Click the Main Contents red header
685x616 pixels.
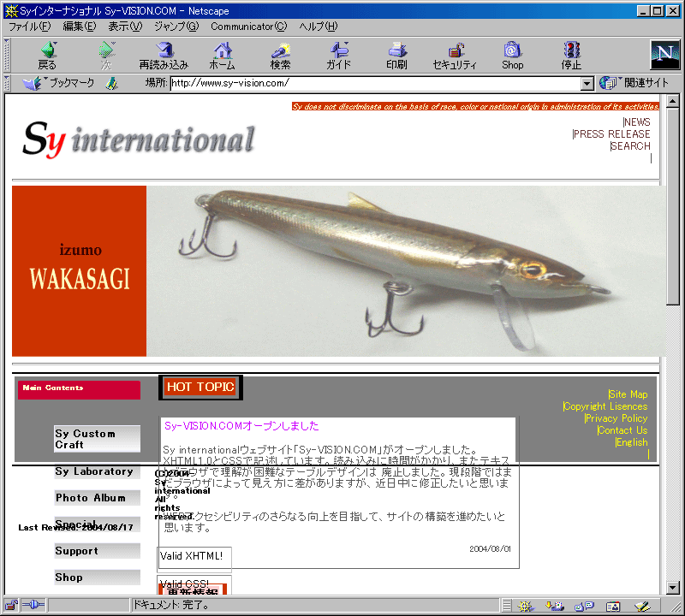pos(79,389)
